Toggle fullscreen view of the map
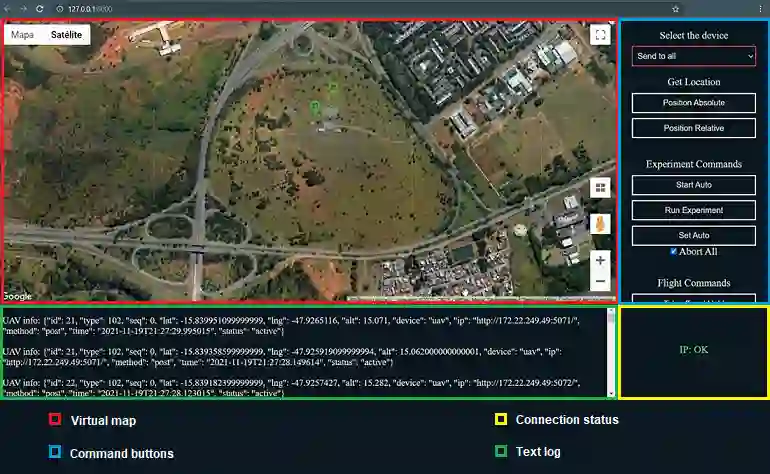Viewport: 770px width, 474px height. [x=600, y=35]
